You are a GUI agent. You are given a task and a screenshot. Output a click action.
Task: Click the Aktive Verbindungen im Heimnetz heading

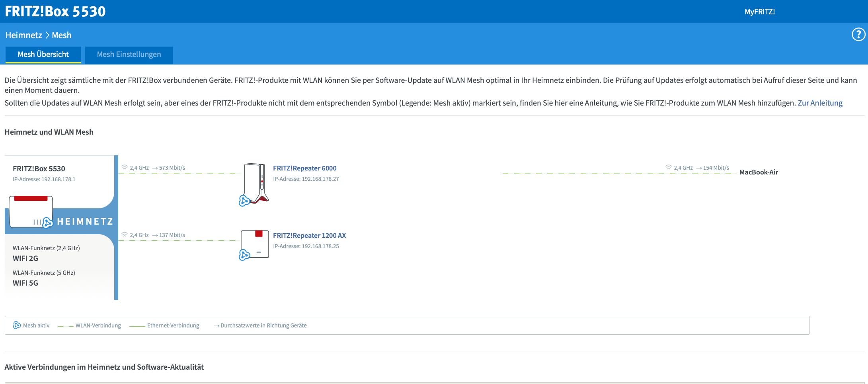coord(104,367)
